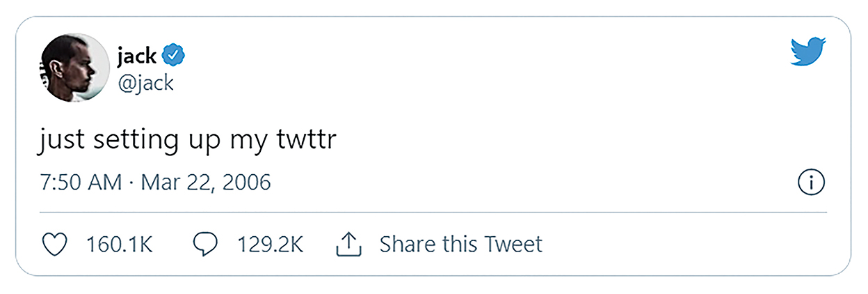Click the divider line above the actions
The height and width of the screenshot is (294, 868).
(431, 212)
